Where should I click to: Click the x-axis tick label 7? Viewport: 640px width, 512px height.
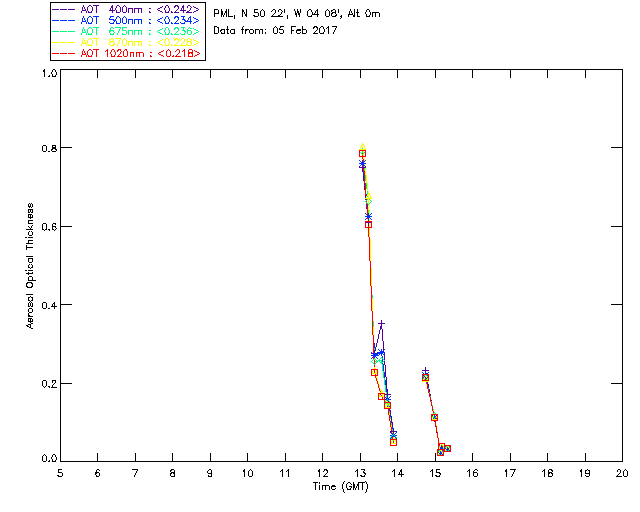point(135,473)
